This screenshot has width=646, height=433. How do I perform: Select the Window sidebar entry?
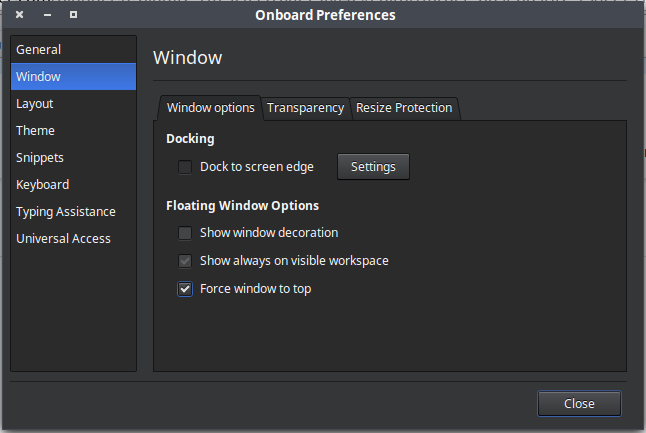pos(38,77)
